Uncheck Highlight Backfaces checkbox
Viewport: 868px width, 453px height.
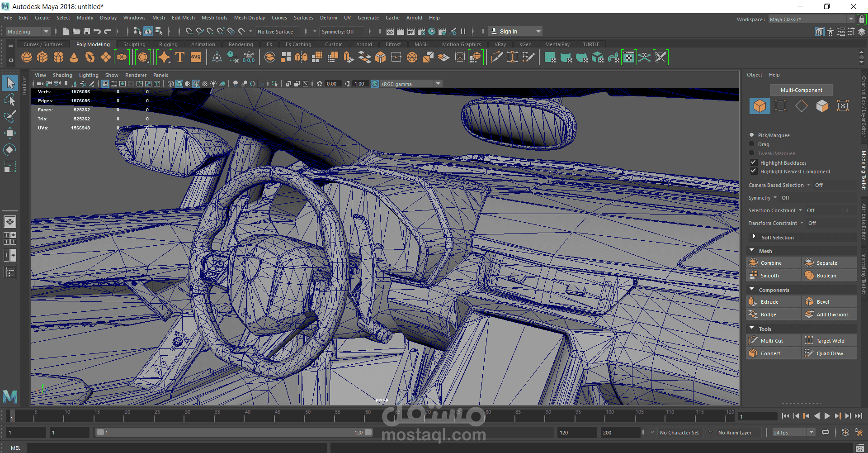tap(754, 162)
